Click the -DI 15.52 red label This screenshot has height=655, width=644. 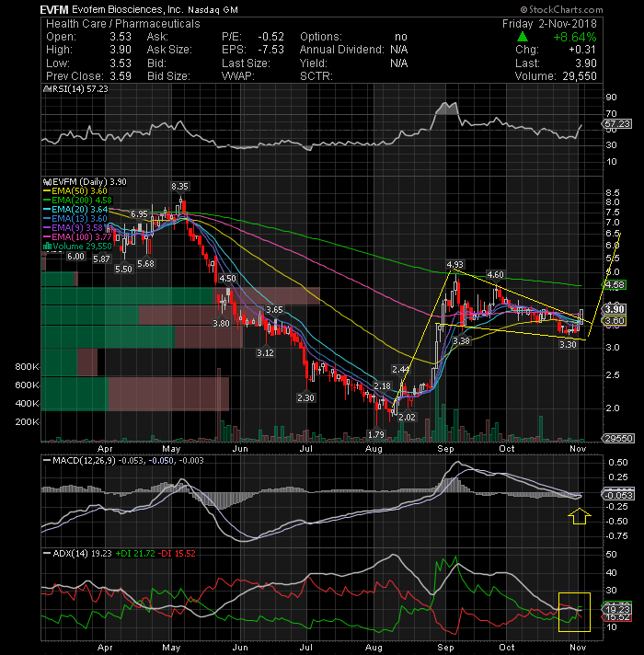pyautogui.click(x=177, y=554)
